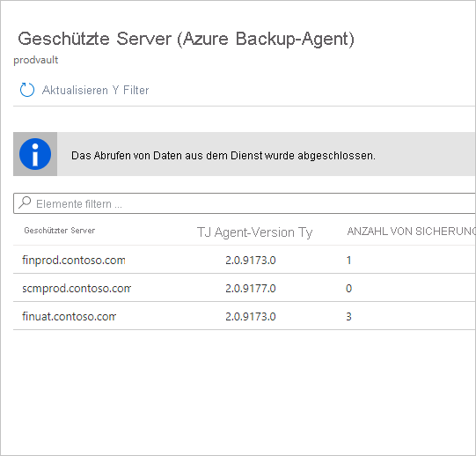Open the scmprod.contoso.com server row
The width and height of the screenshot is (476, 456).
245,288
